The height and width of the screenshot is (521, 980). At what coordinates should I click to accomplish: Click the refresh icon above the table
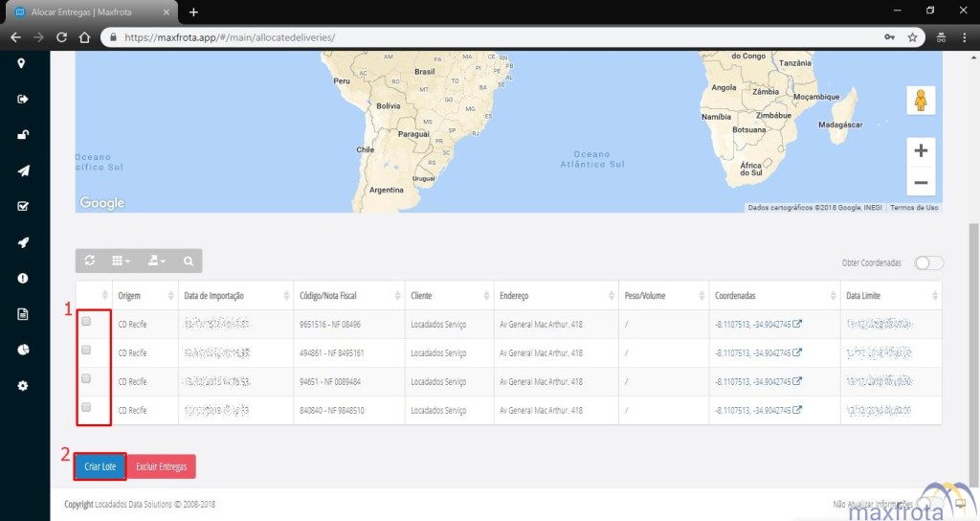(90, 260)
